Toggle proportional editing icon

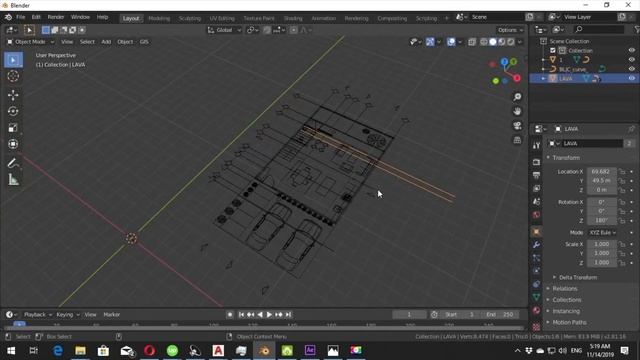[x=293, y=30]
